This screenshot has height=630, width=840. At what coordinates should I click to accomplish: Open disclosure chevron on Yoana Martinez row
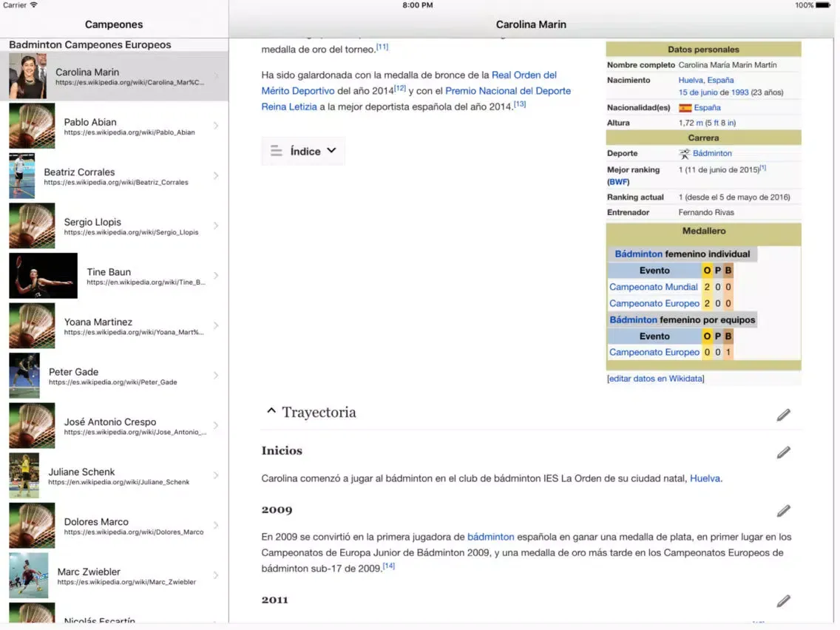point(216,325)
